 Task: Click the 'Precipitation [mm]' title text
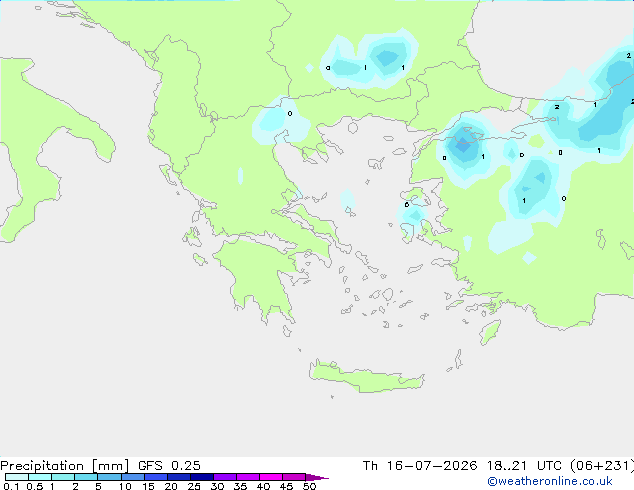point(65,466)
